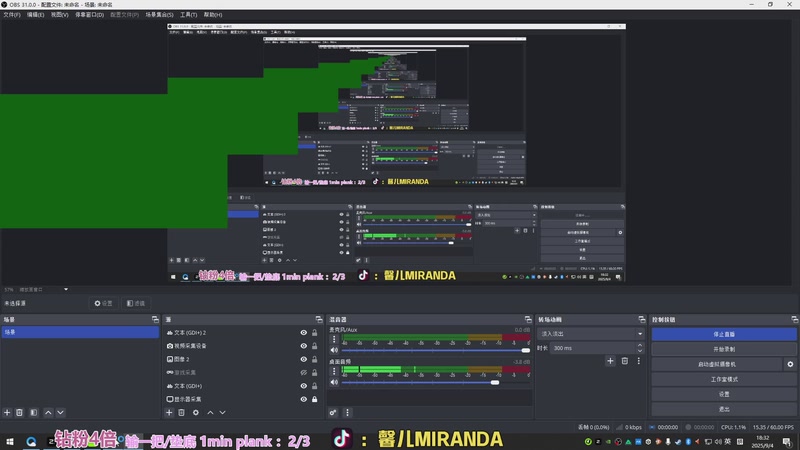Screen dimensions: 800x450
Task: Open the 视图(V) menu
Action: point(59,15)
